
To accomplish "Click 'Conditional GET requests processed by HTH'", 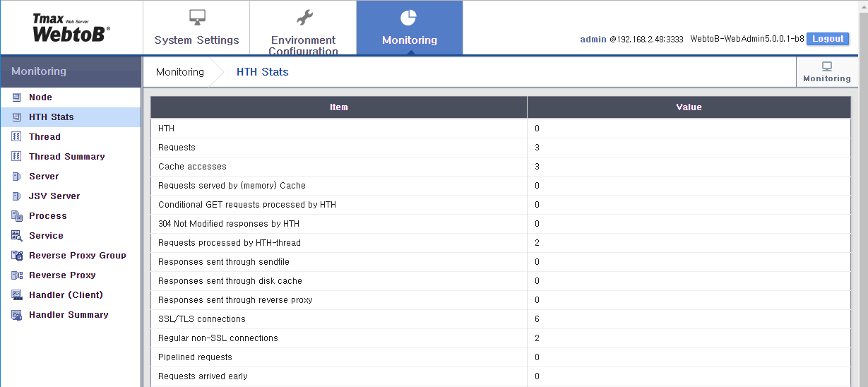I will coord(247,205).
